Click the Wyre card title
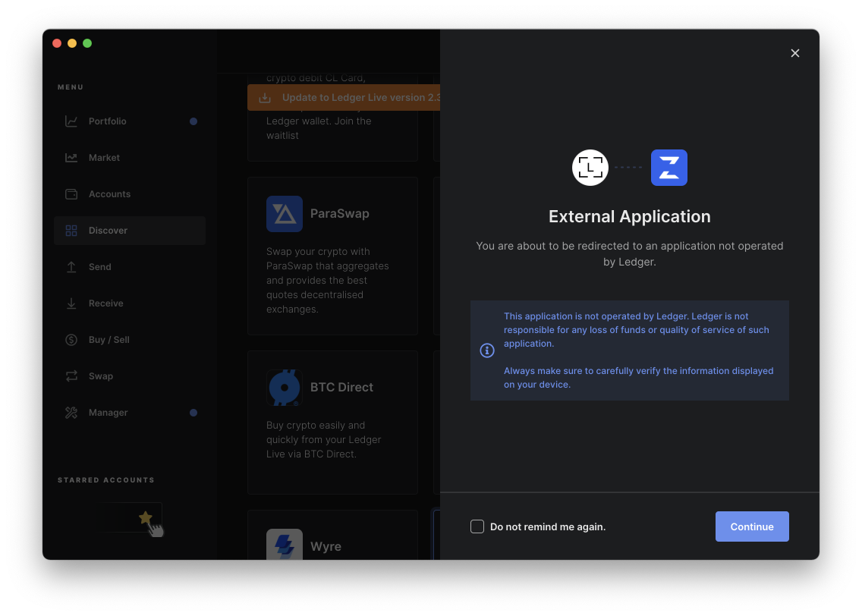The width and height of the screenshot is (862, 616). tap(326, 546)
